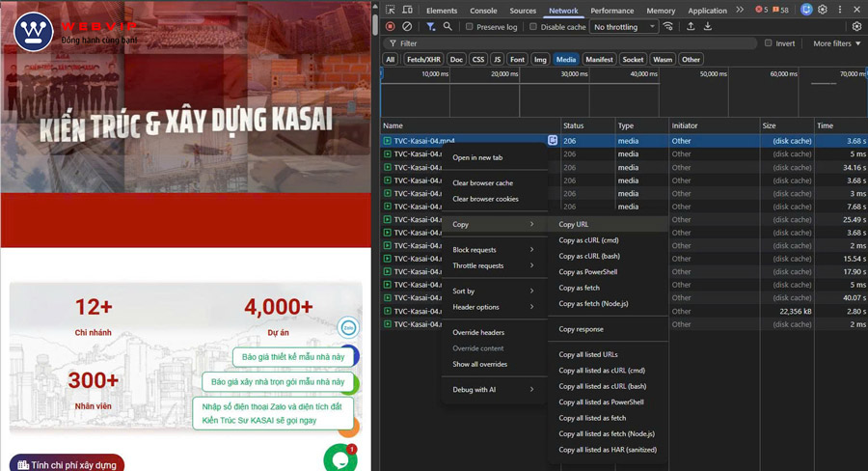Screen dimensions: 868x471
Task: Click Show all overrides menu item
Action: tap(493, 364)
